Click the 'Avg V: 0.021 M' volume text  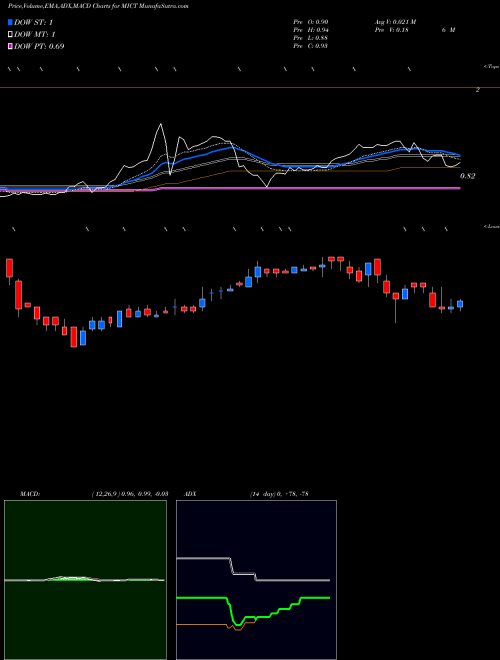[395, 22]
